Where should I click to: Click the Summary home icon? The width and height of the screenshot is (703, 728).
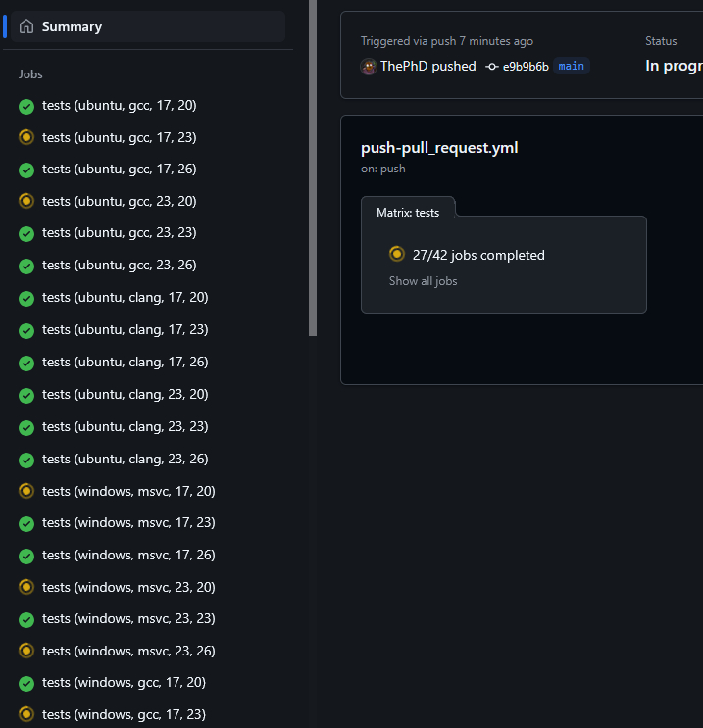tap(26, 26)
